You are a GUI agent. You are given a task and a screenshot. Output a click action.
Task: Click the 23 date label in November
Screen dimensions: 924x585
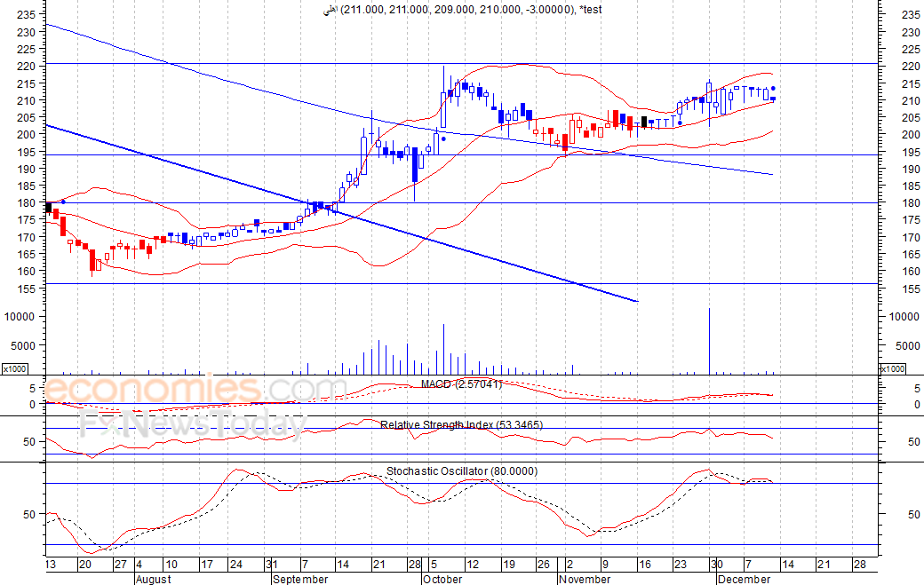(680, 565)
